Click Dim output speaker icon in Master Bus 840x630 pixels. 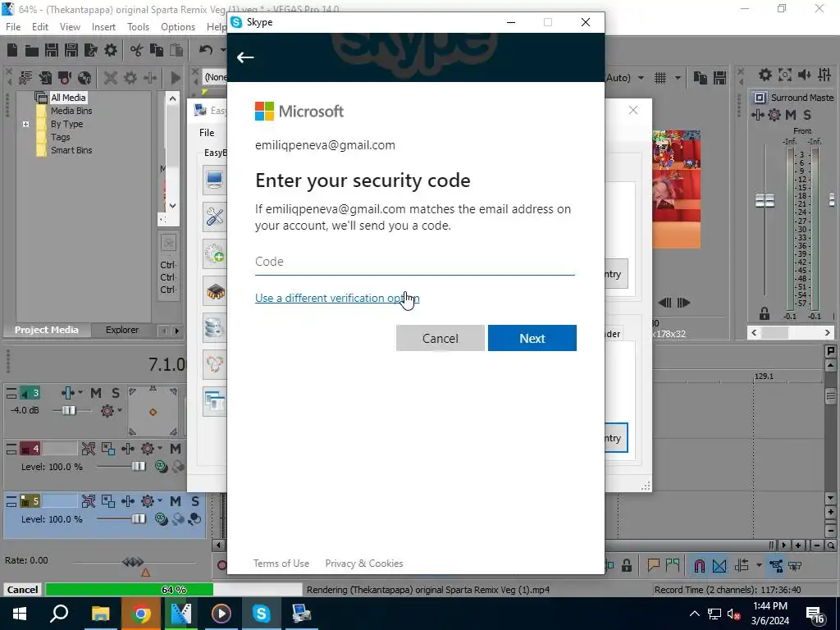[x=804, y=75]
